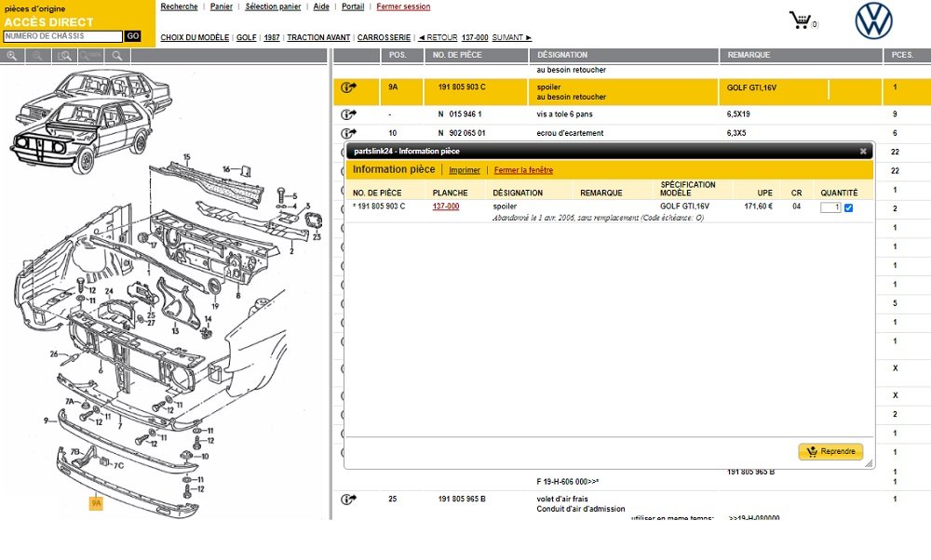Click the vehicle overview thumbnail drawing
Viewport: 931px width, 560px height.
[x=92, y=120]
